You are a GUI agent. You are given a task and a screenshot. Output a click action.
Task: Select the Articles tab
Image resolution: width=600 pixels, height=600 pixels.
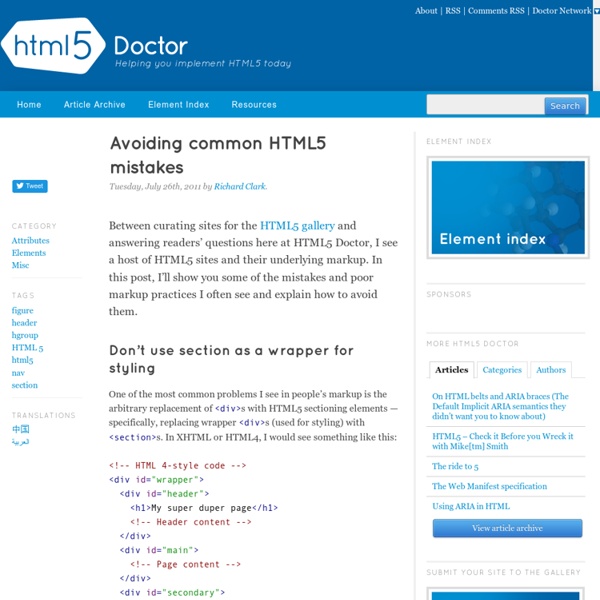(451, 370)
